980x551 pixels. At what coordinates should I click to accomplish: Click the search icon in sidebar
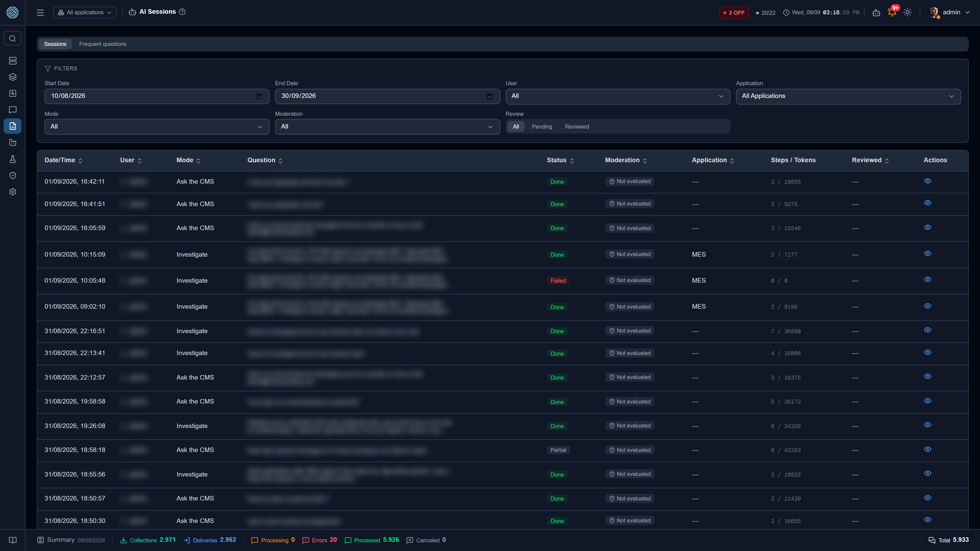(13, 39)
